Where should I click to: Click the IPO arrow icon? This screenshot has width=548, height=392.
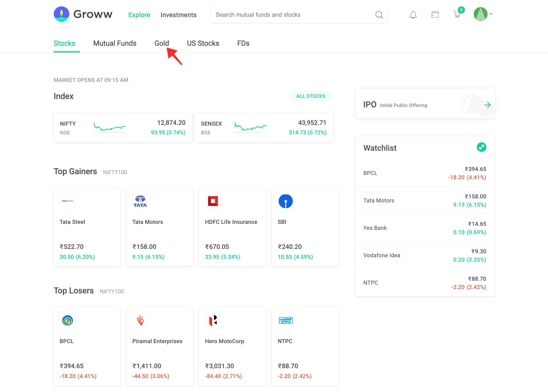coord(487,105)
